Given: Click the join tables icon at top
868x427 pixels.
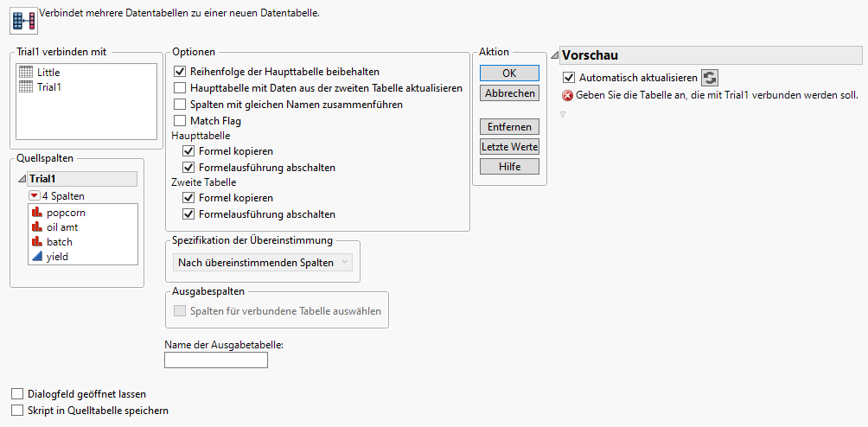Looking at the screenshot, I should tap(23, 18).
